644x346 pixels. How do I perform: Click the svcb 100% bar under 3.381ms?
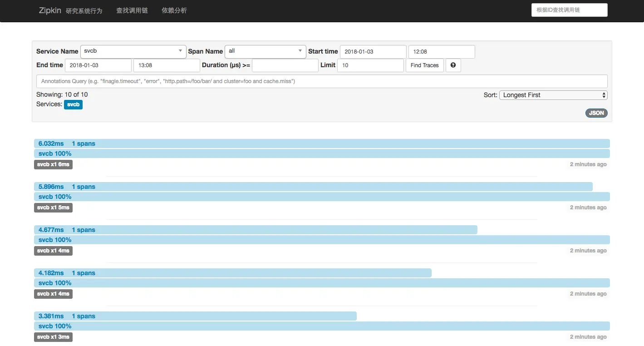(x=322, y=326)
